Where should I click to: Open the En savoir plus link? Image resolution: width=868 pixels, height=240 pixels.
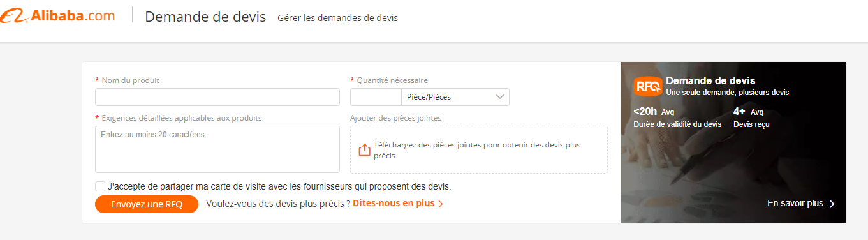pyautogui.click(x=795, y=204)
